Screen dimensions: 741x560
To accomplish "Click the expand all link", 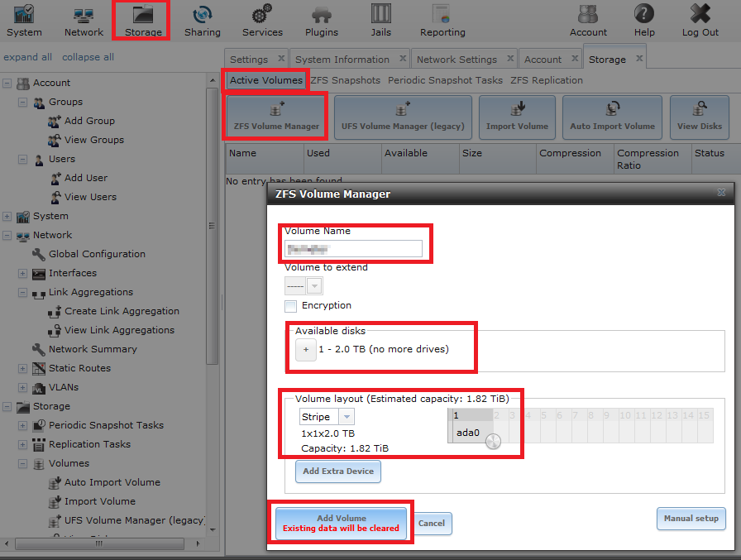I will (x=27, y=57).
